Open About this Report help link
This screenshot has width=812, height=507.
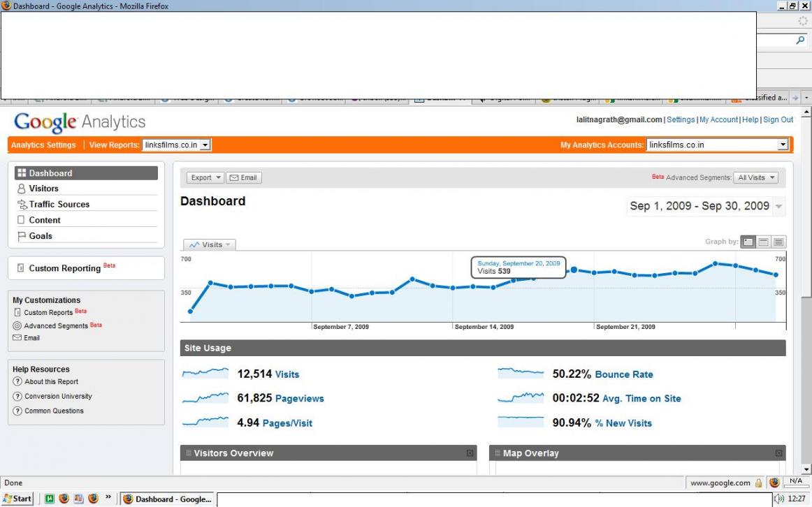click(x=51, y=382)
